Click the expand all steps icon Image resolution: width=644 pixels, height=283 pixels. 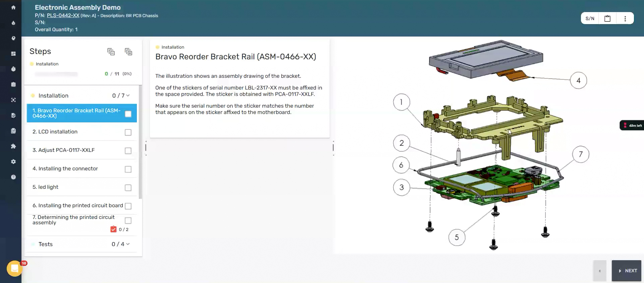point(128,52)
